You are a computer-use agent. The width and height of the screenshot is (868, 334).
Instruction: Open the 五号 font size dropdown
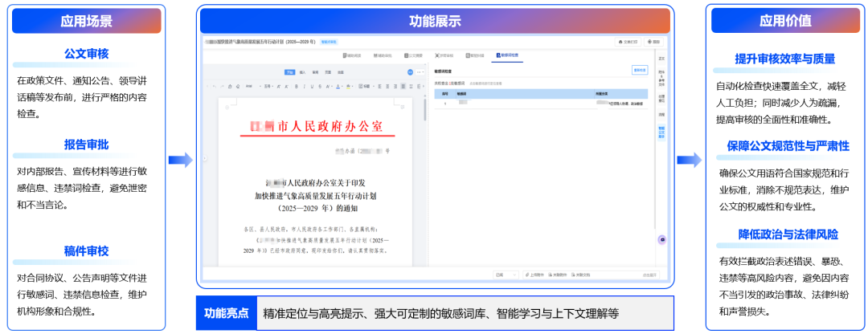268,86
